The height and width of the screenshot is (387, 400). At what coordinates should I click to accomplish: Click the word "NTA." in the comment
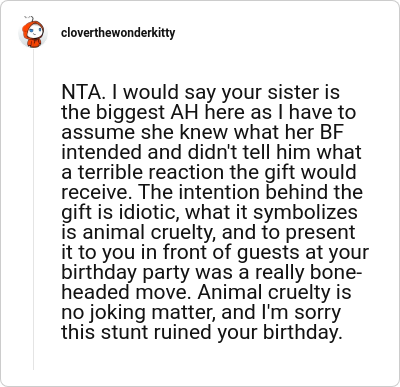coord(83,92)
